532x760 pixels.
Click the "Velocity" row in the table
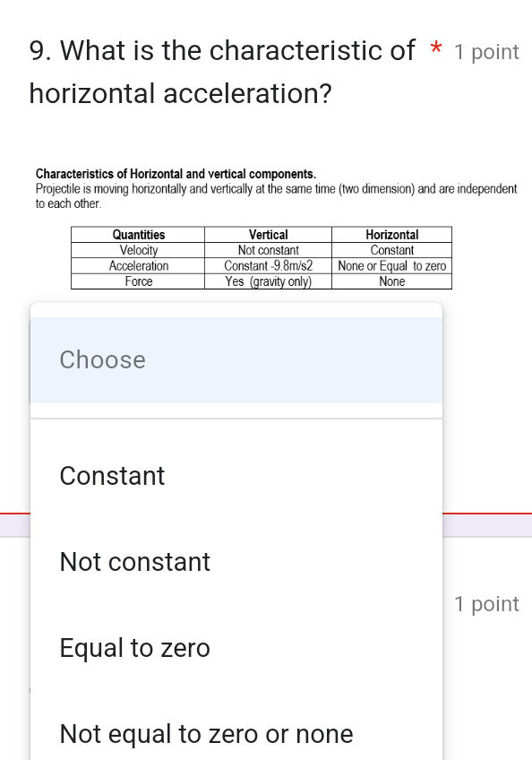click(x=139, y=250)
